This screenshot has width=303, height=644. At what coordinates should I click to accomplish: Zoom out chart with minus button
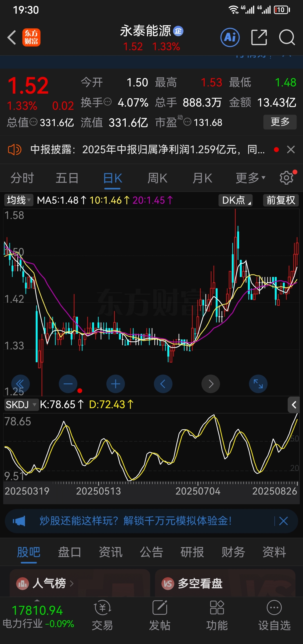click(x=68, y=384)
